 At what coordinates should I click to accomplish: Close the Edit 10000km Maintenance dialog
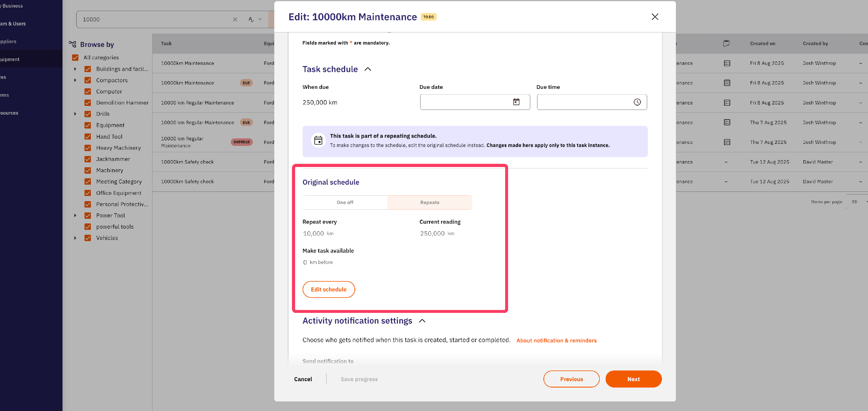tap(655, 16)
